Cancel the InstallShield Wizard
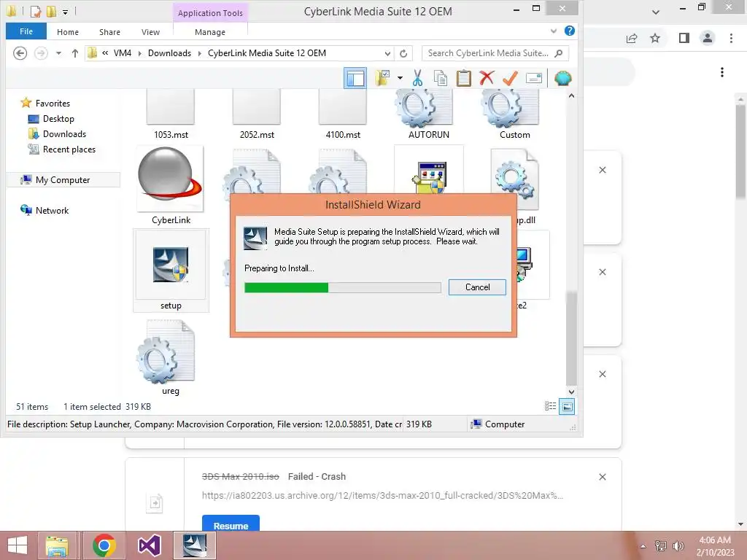This screenshot has width=747, height=560. click(477, 287)
